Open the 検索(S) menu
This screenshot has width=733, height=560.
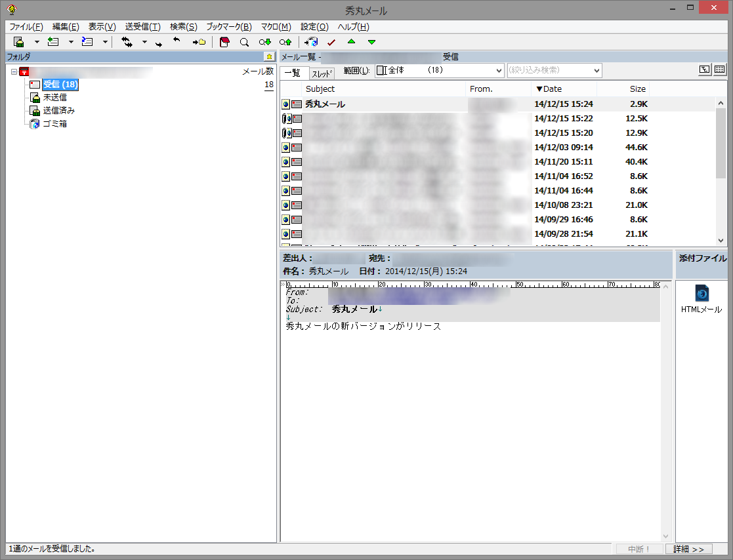click(183, 27)
